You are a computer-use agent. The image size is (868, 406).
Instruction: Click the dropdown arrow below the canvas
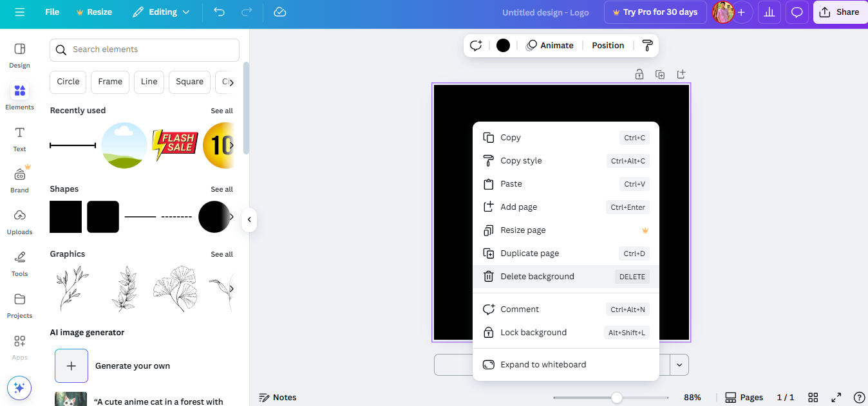679,365
